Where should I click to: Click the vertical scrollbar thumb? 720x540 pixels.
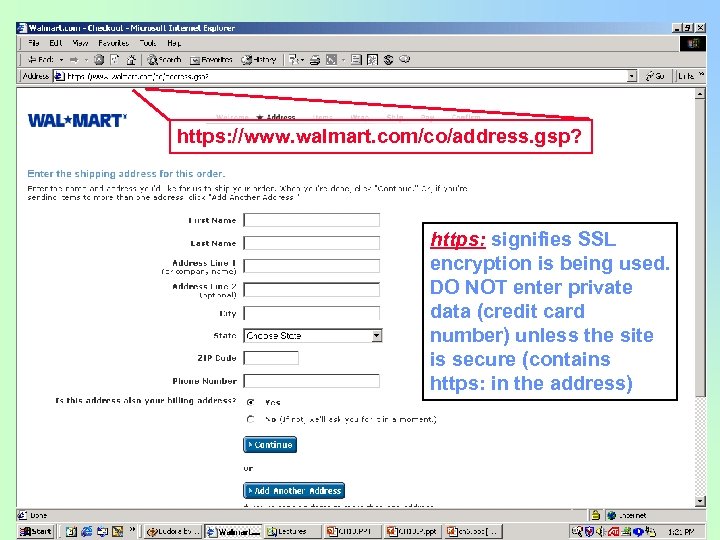(x=700, y=248)
